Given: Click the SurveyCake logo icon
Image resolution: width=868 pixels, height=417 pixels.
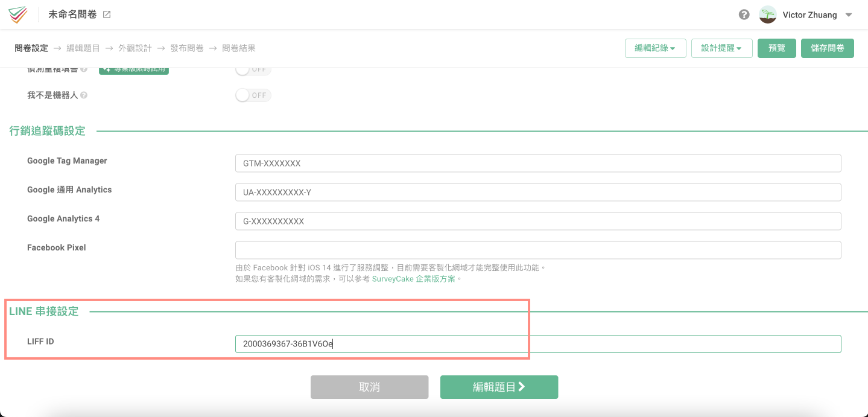Looking at the screenshot, I should click(x=18, y=14).
